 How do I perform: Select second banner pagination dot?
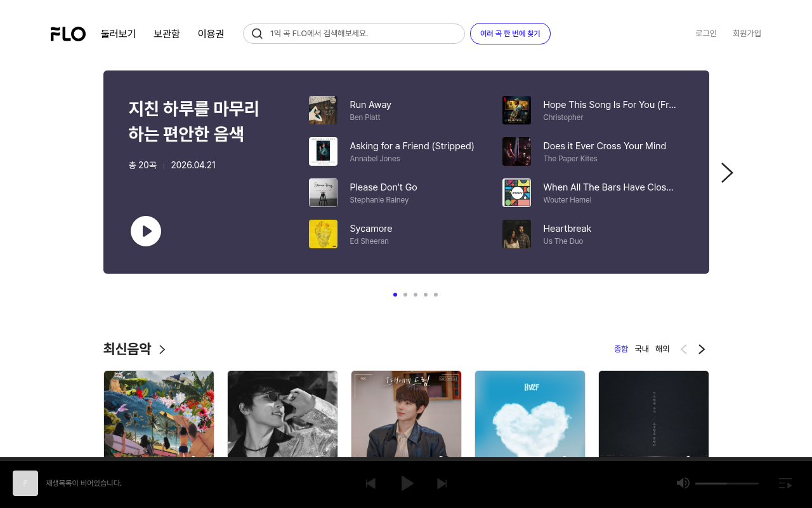(405, 295)
